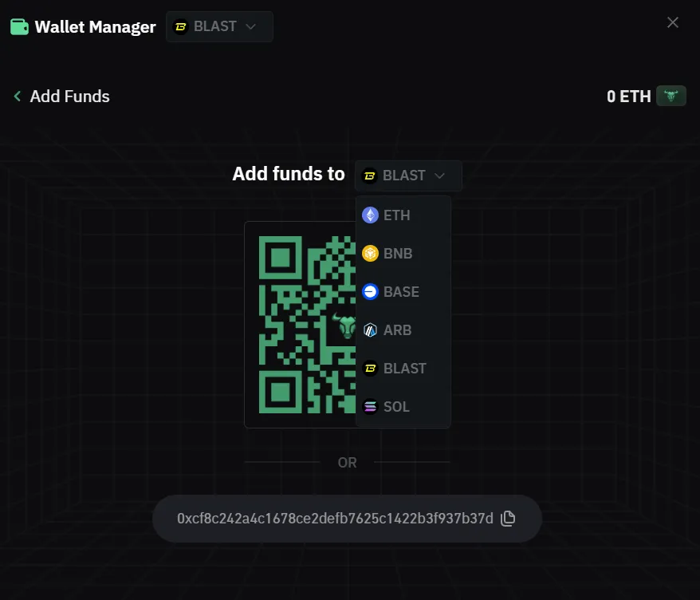Click the blue BASE logo icon
The height and width of the screenshot is (600, 700).
[370, 292]
